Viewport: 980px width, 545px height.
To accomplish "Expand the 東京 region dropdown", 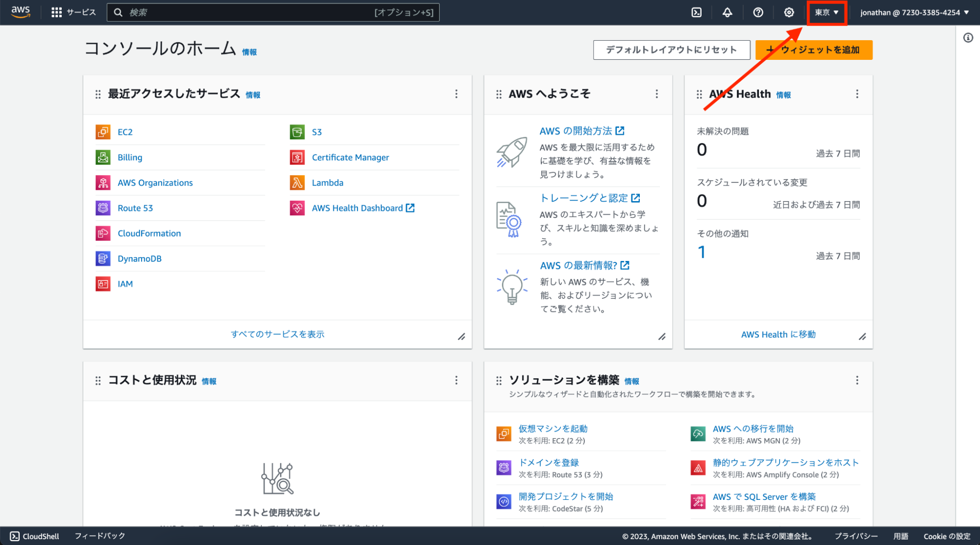I will coord(827,12).
